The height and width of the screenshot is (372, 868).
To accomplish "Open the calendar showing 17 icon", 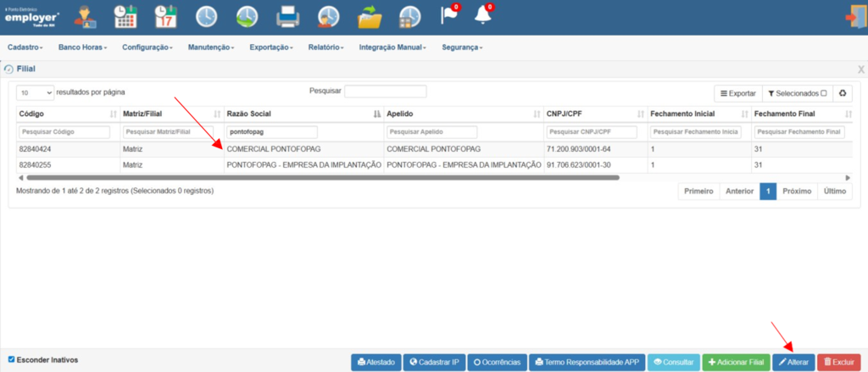I will coord(165,17).
